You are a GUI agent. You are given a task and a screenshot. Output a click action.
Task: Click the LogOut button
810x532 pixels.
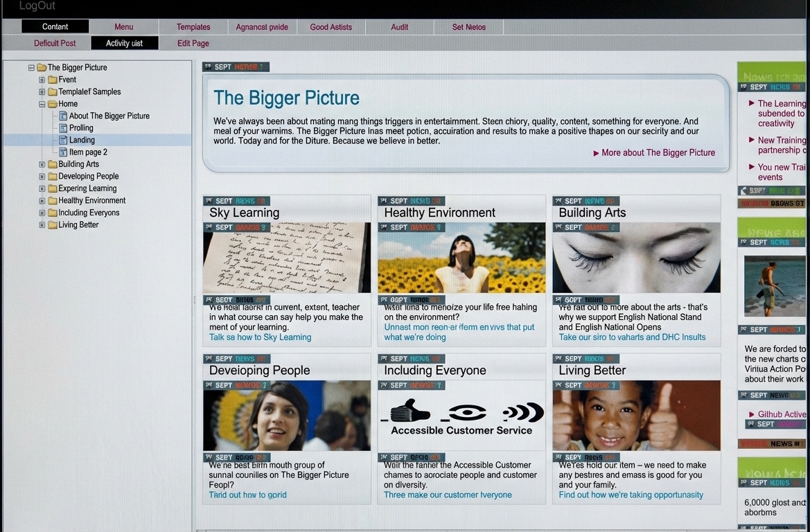[37, 6]
